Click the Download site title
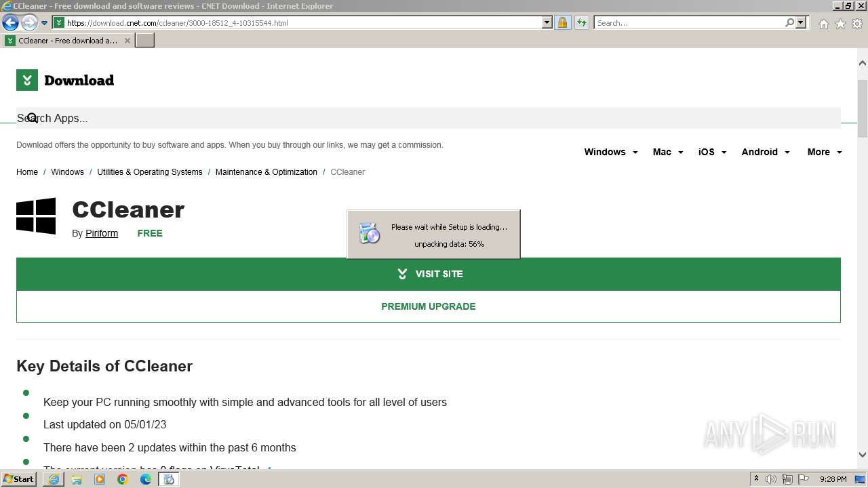This screenshot has height=488, width=868. [79, 80]
